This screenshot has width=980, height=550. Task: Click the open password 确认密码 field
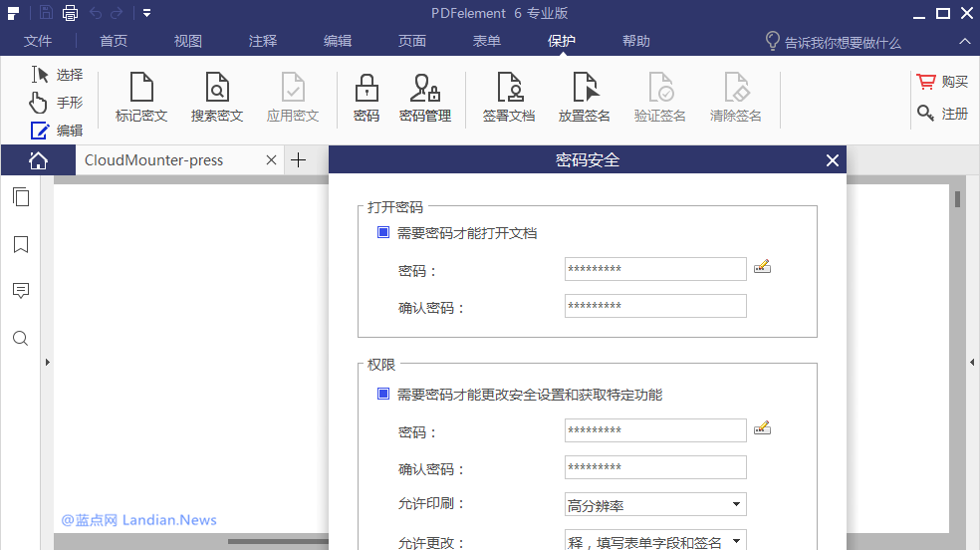point(655,306)
